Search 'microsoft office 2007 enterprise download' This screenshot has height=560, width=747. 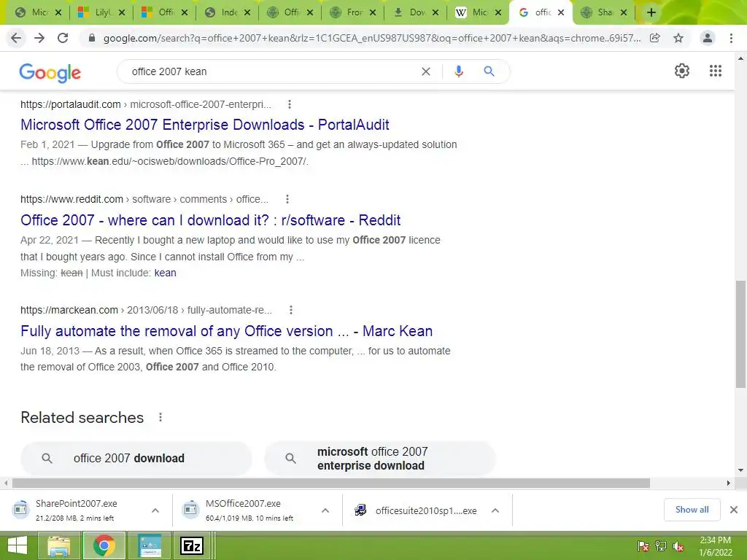point(380,458)
